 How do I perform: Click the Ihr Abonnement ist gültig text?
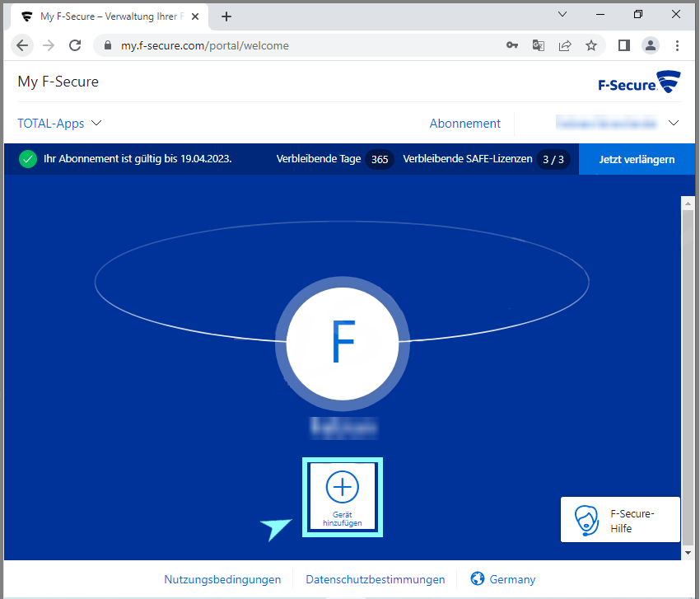point(138,159)
